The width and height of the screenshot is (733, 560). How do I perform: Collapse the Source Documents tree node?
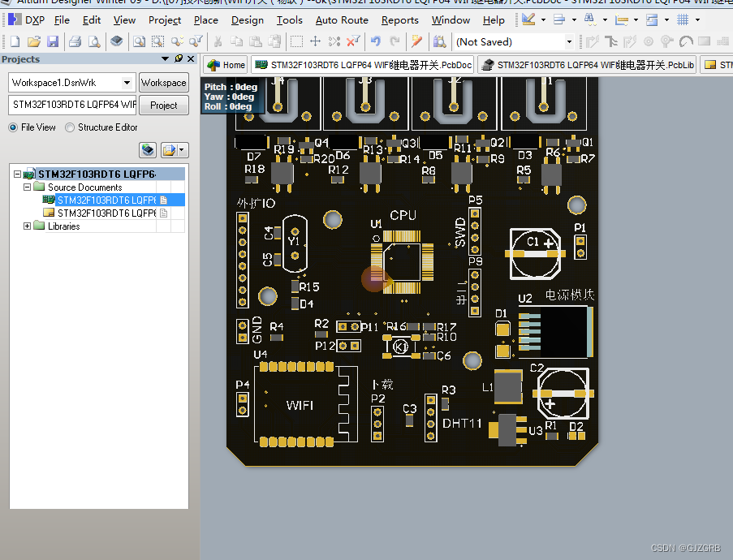pos(27,187)
